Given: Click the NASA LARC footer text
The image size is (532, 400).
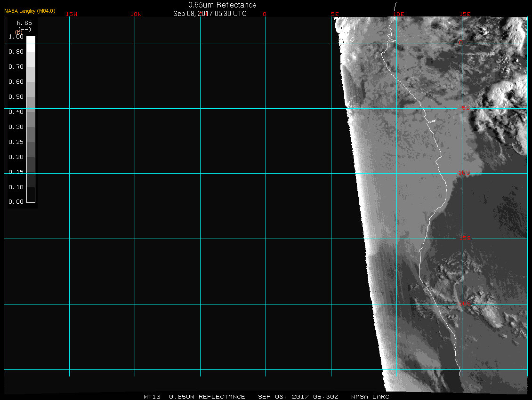Looking at the screenshot, I should click(370, 397).
